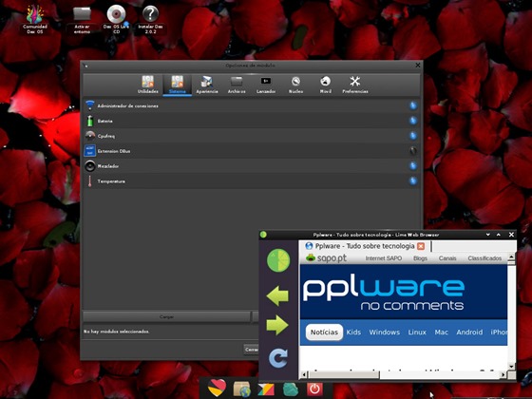
Task: Go back with the green left arrow
Action: (277, 295)
